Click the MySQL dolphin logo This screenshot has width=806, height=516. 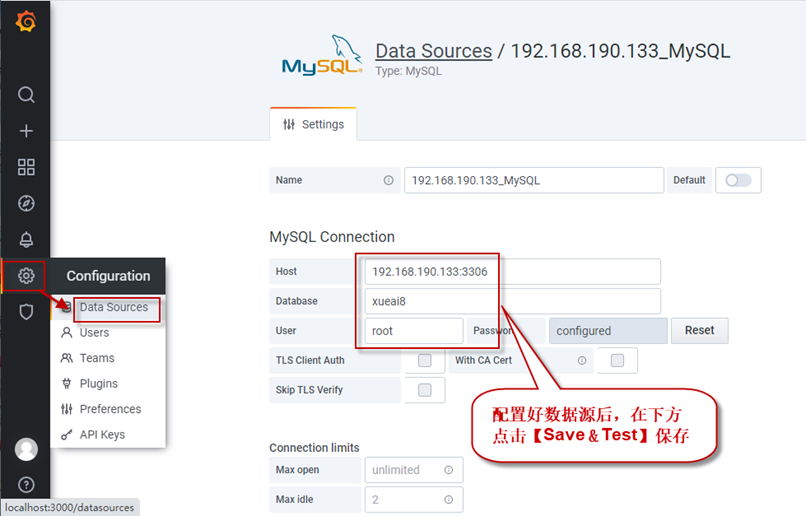(x=322, y=56)
